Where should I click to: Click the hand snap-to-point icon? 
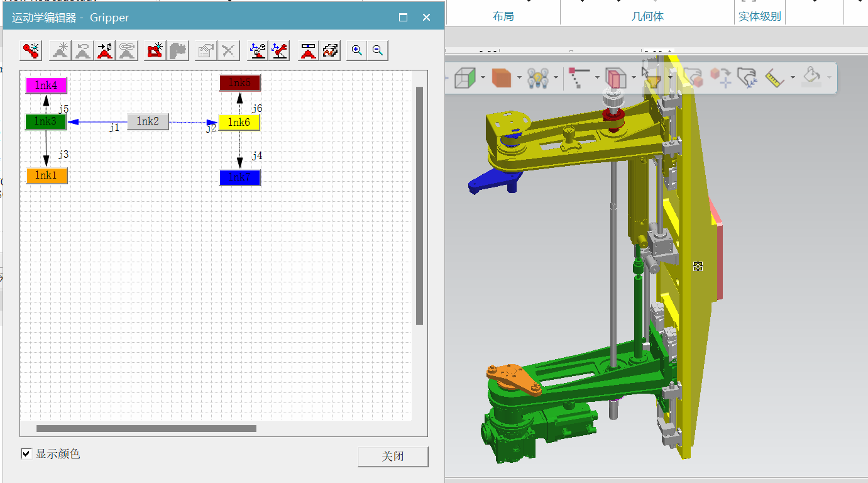747,77
